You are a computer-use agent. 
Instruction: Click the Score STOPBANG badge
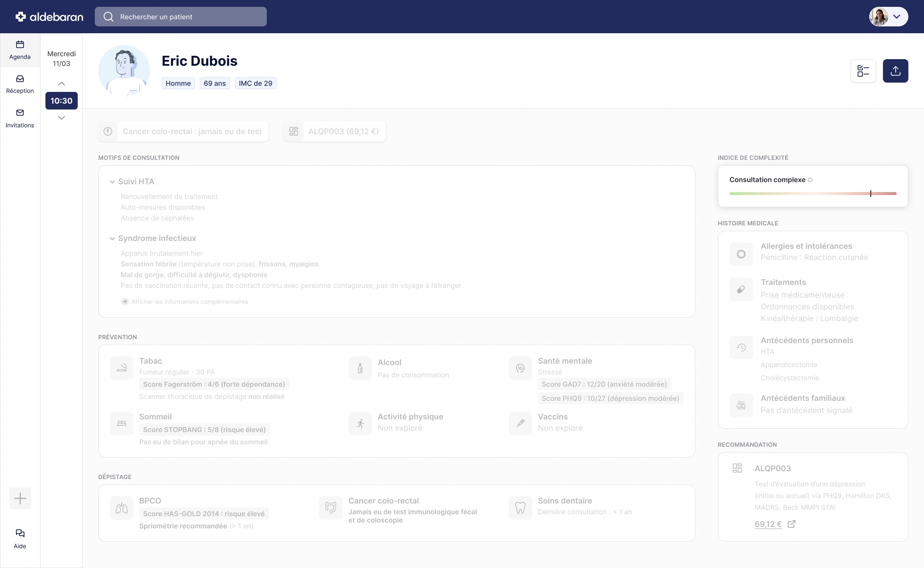pos(205,430)
